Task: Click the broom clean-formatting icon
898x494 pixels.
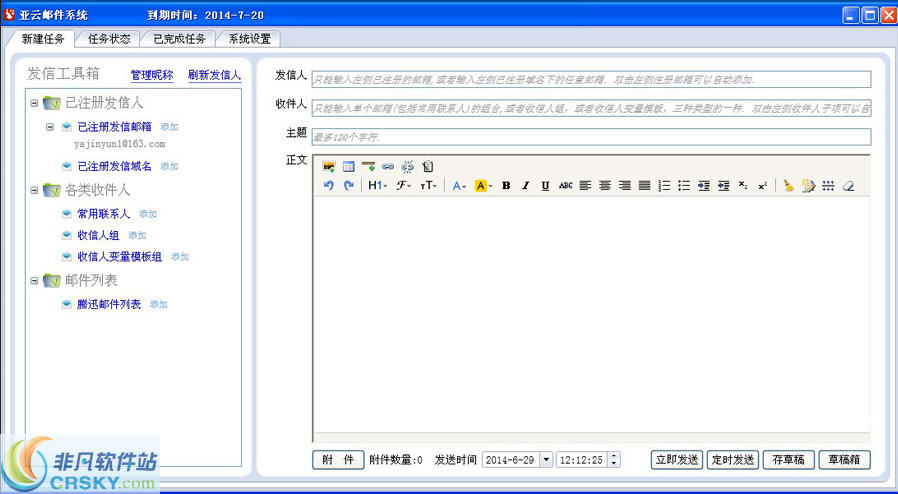Action: pyautogui.click(x=789, y=185)
